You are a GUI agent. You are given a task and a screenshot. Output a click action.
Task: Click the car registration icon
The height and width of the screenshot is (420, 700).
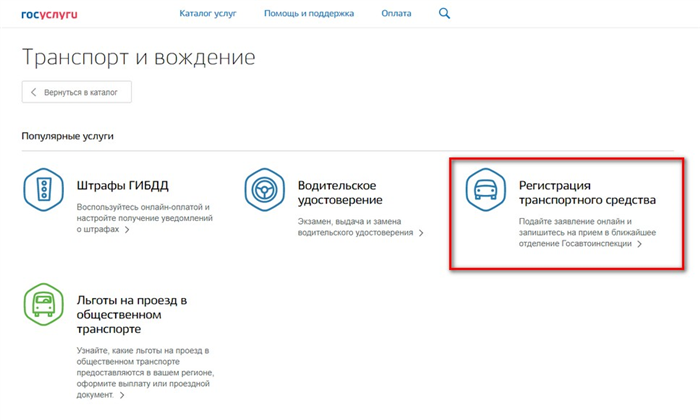[x=485, y=190]
